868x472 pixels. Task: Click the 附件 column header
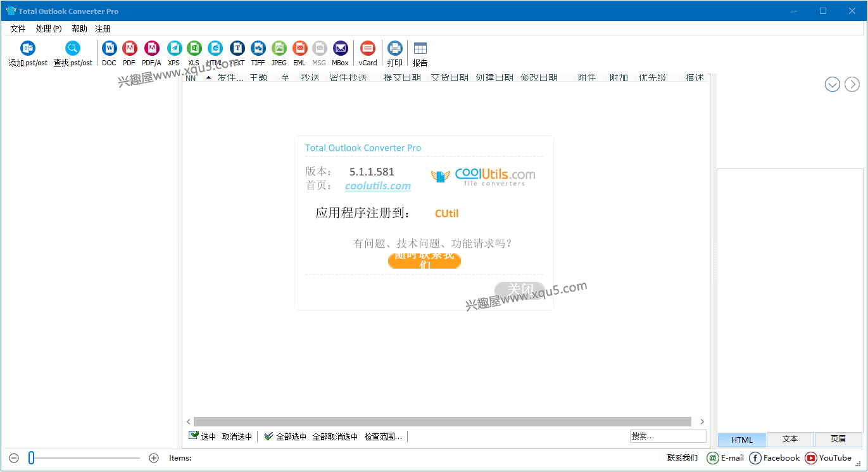[x=587, y=77]
